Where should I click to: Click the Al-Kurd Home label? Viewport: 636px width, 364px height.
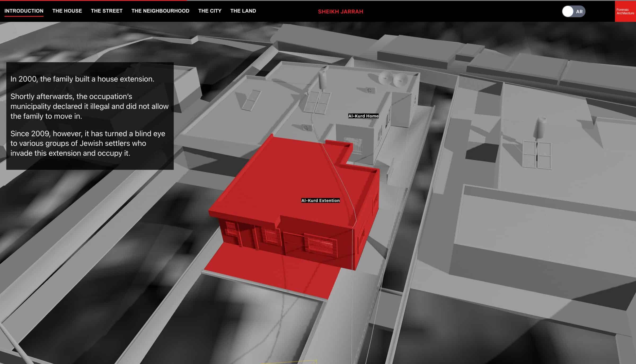click(x=363, y=115)
